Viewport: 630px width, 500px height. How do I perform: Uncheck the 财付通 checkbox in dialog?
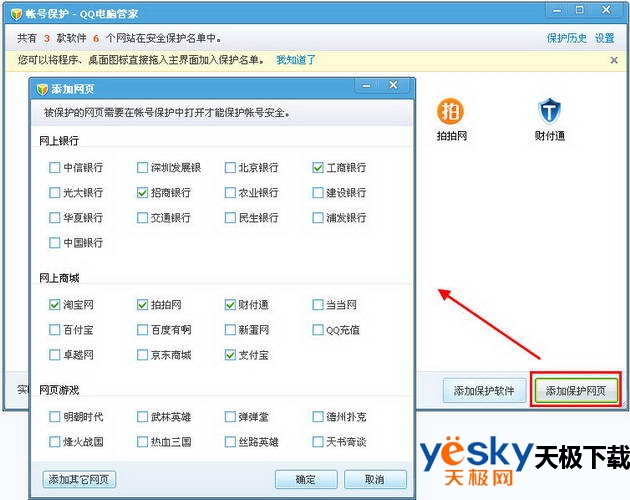click(230, 305)
